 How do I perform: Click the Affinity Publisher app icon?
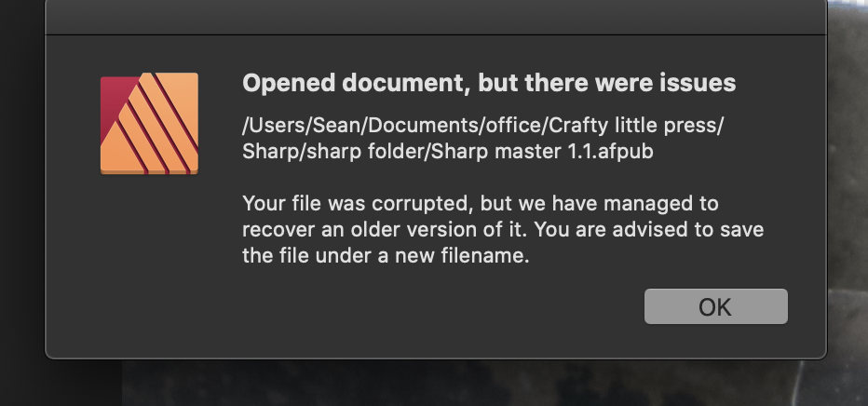tap(149, 123)
